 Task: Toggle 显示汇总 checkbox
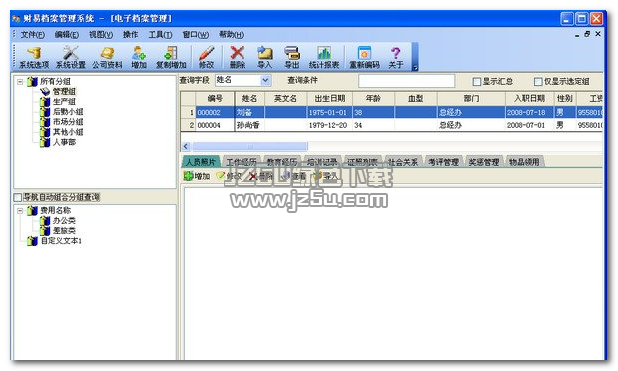pos(477,82)
